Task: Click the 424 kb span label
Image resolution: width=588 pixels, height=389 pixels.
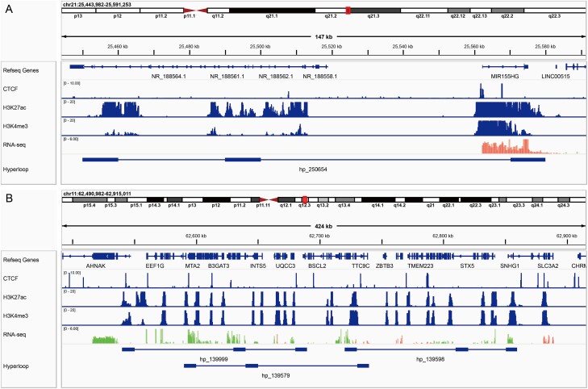Action: (323, 226)
